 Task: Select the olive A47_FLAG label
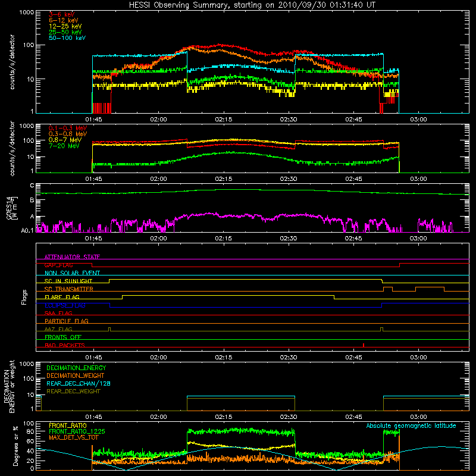coord(58,329)
